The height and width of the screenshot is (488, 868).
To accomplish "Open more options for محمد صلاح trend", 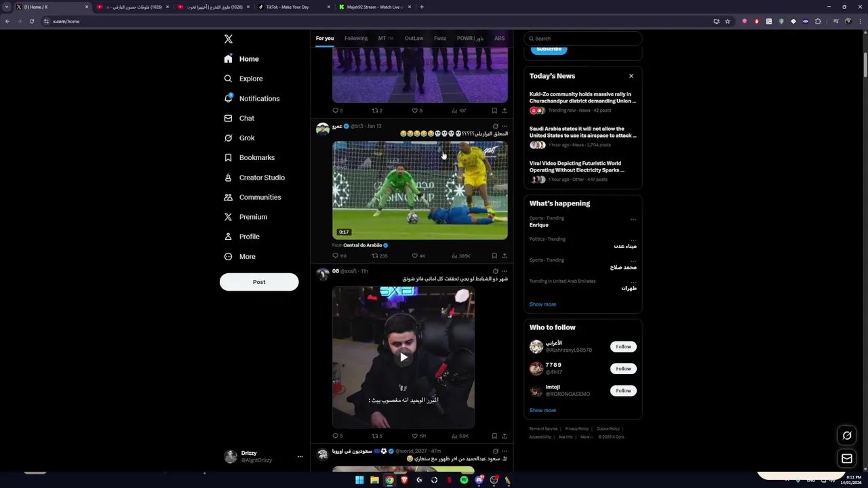I will 633,261.
